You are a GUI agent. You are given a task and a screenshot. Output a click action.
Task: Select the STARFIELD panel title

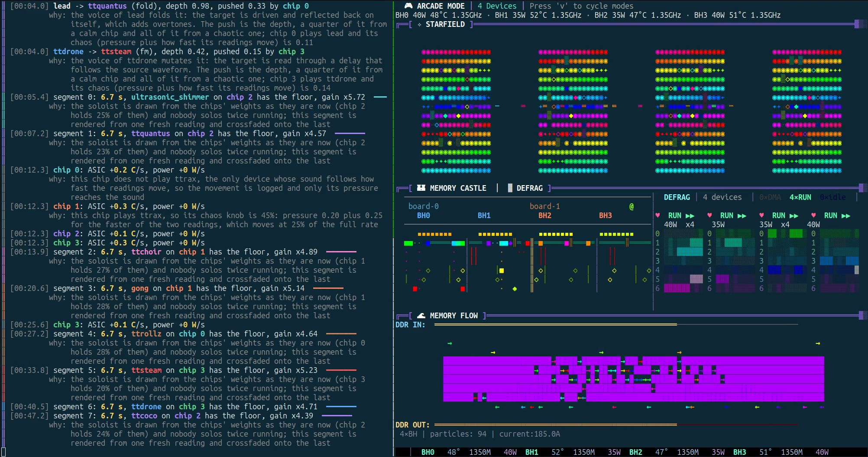pos(445,24)
